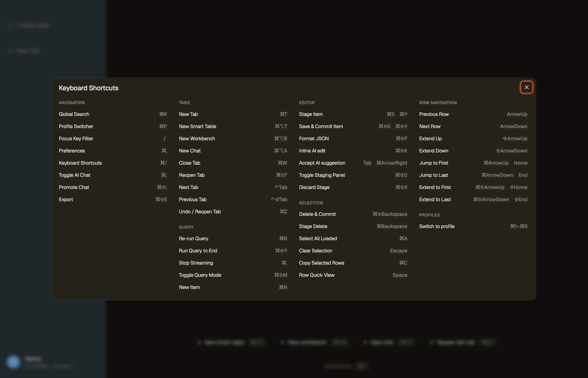Select the Preferences shortcut label

(x=72, y=151)
